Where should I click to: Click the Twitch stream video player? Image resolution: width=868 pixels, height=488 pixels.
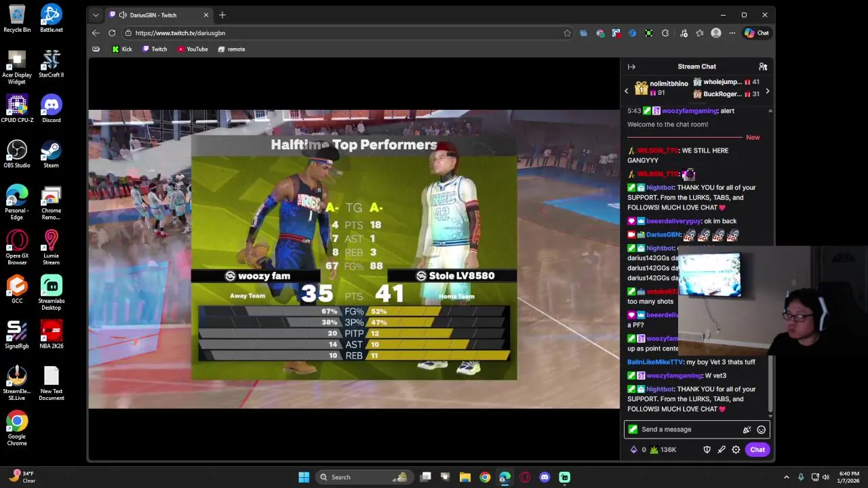[354, 259]
